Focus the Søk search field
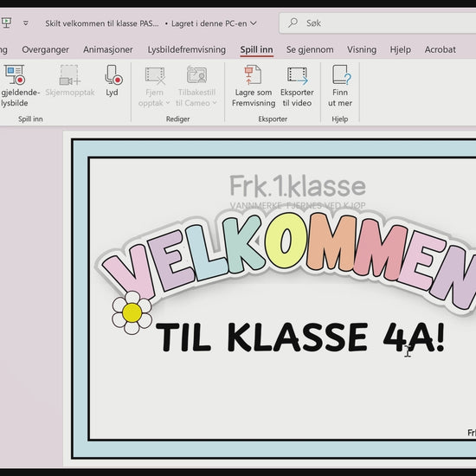The image size is (476, 476). click(377, 23)
